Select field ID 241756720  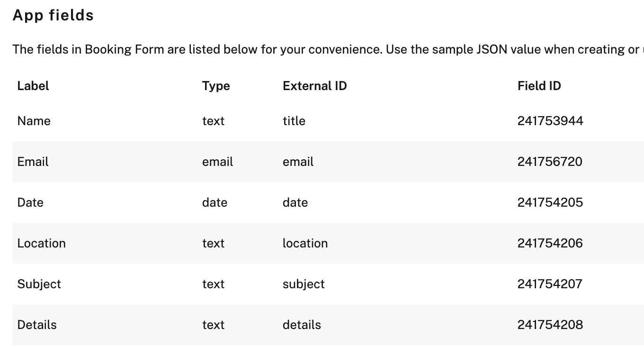550,162
